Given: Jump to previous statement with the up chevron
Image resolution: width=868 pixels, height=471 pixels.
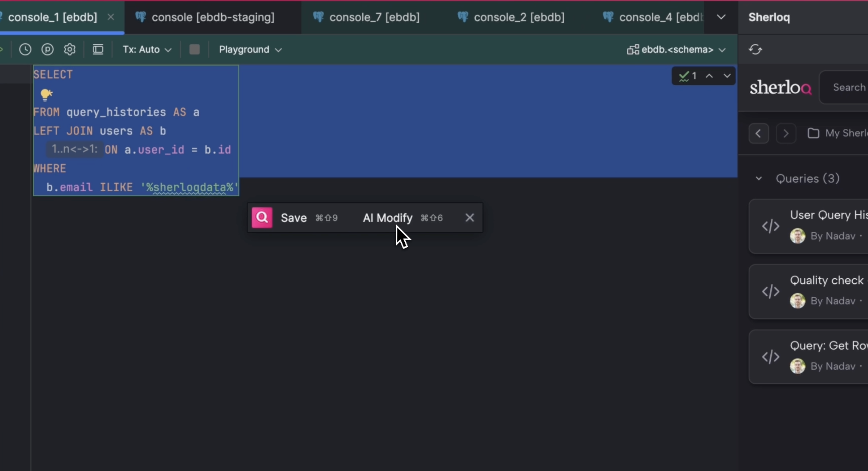Looking at the screenshot, I should pos(709,76).
